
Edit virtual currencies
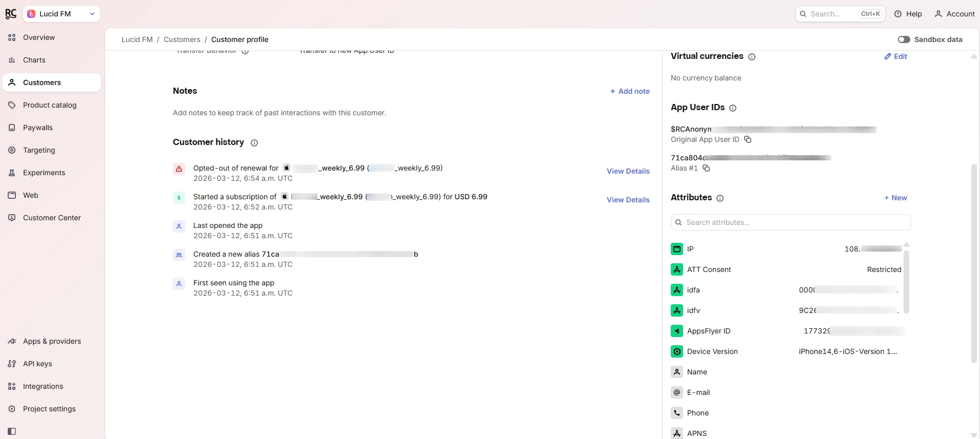895,56
